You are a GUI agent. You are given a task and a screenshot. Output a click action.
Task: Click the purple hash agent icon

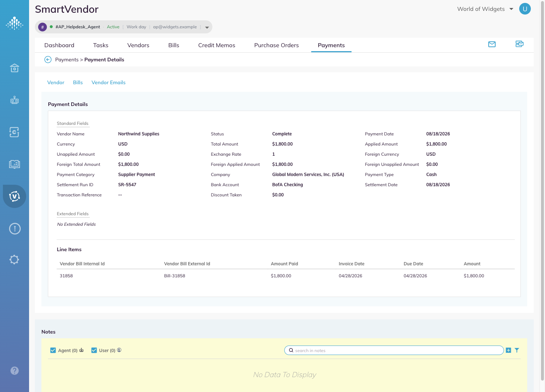43,27
